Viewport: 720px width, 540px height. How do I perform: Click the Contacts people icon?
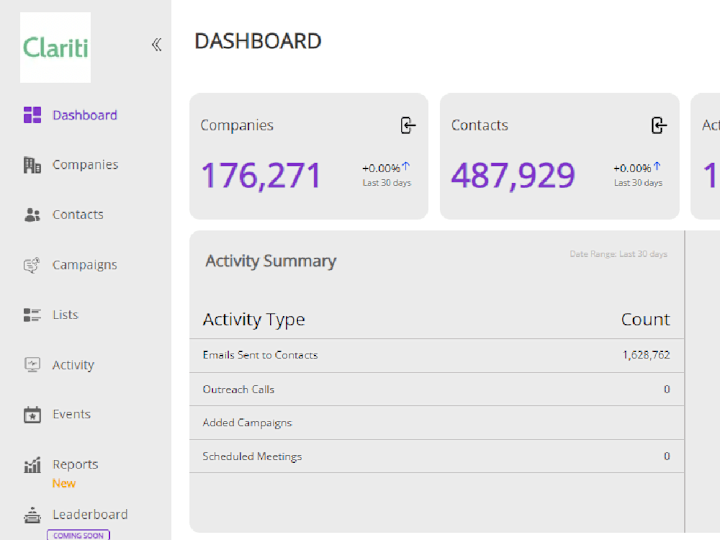point(32,214)
